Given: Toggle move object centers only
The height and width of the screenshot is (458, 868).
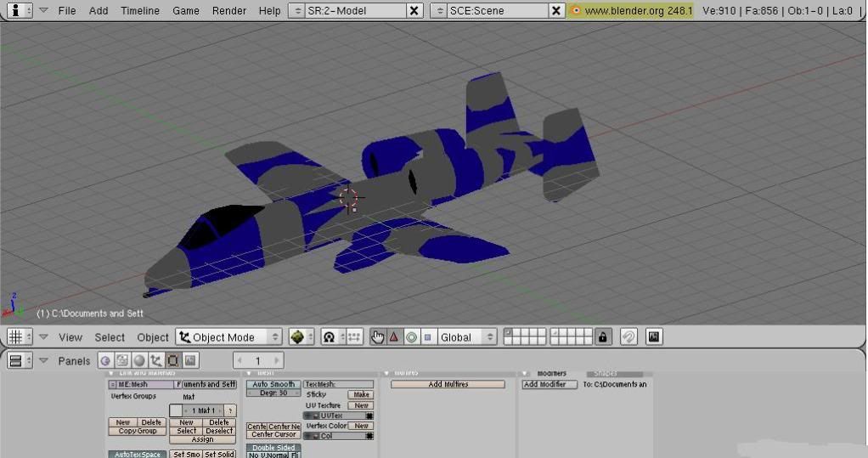Looking at the screenshot, I should point(355,336).
